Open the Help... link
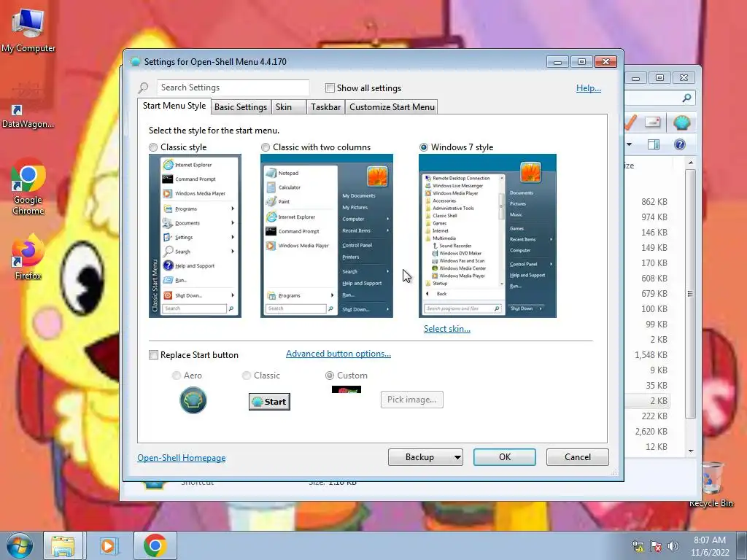 589,88
